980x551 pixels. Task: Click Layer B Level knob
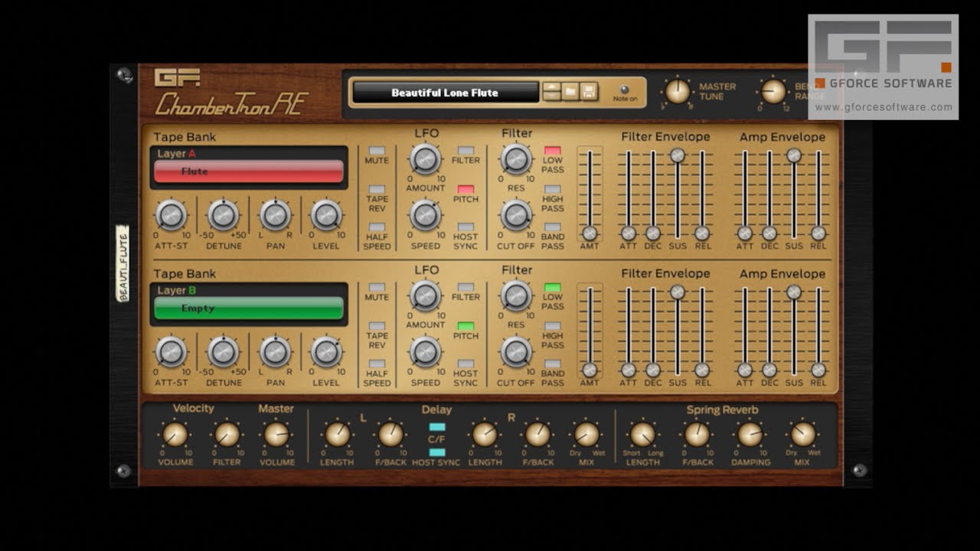pyautogui.click(x=326, y=352)
